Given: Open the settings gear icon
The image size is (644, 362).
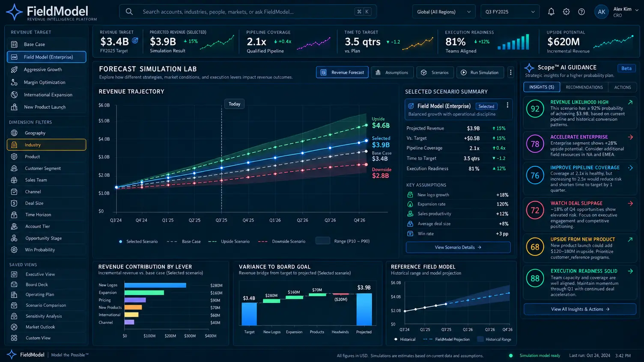Looking at the screenshot, I should 566,12.
